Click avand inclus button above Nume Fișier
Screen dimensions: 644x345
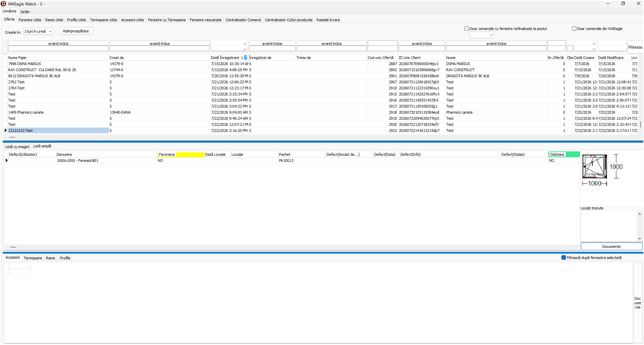point(58,44)
